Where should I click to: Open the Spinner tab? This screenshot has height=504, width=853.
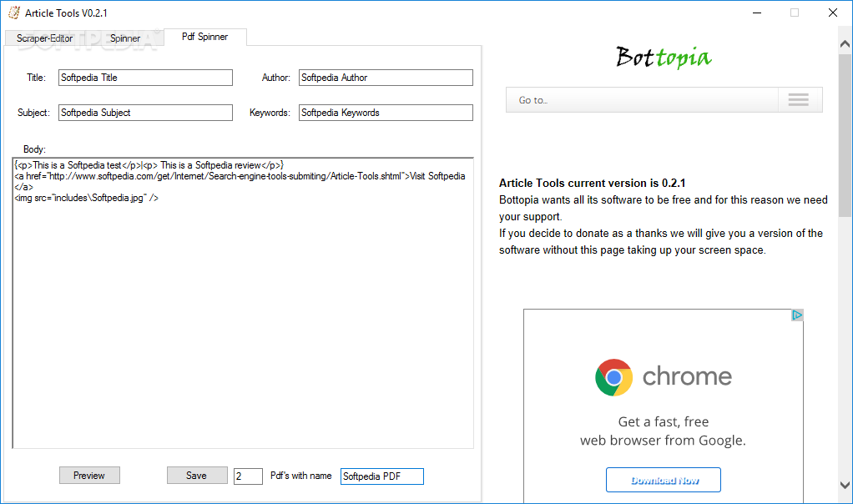click(124, 38)
